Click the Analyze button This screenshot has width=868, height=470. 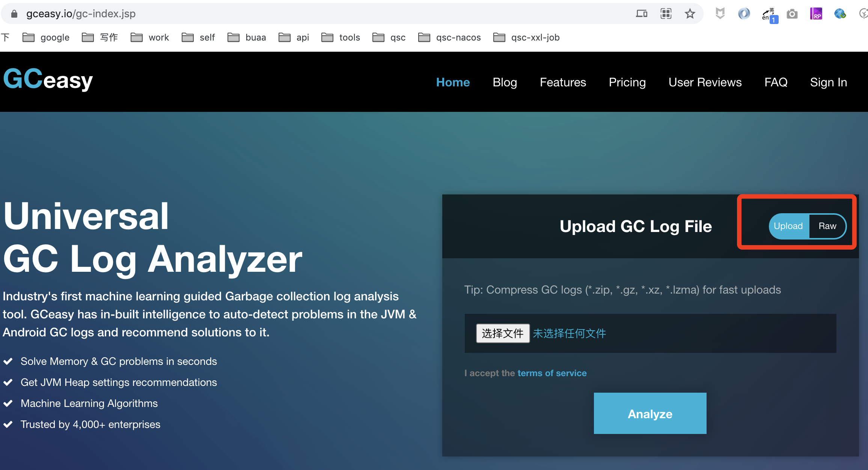coord(650,413)
